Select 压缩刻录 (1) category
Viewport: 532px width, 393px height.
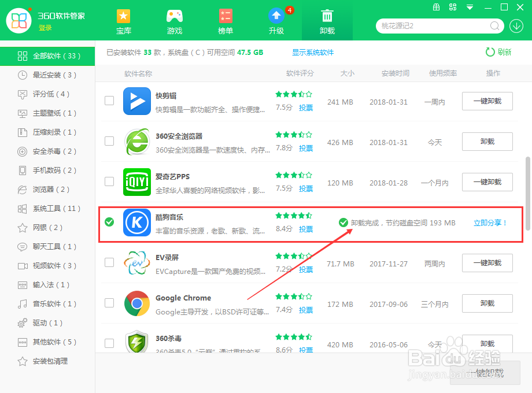click(47, 132)
